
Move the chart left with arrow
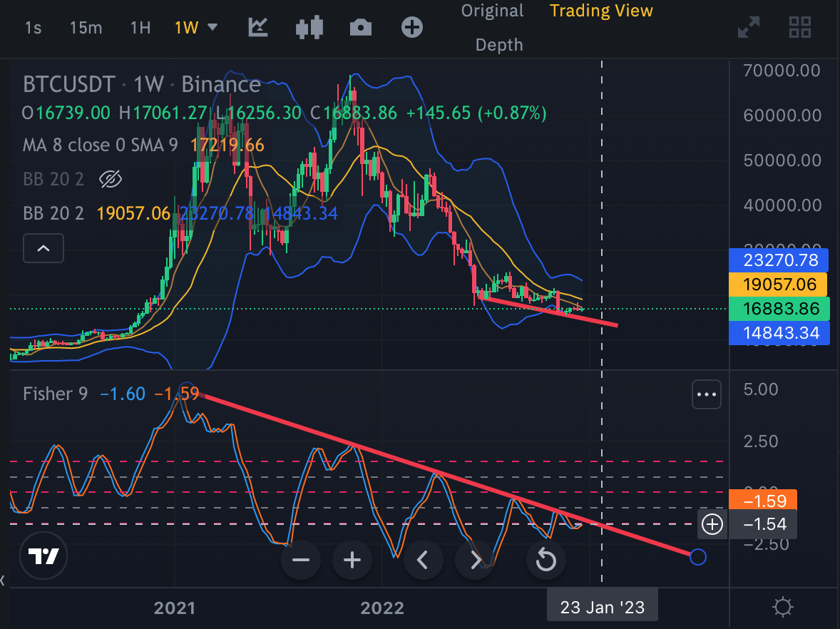[423, 561]
